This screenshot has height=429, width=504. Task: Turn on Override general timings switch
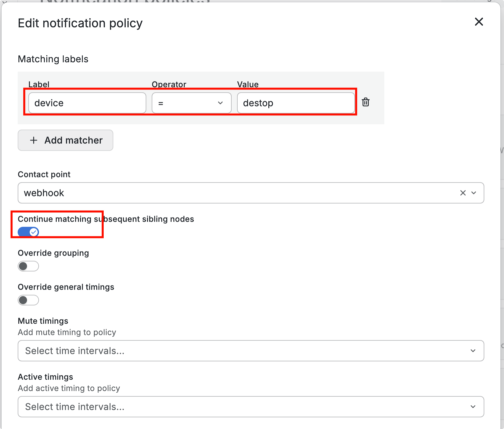pos(28,300)
